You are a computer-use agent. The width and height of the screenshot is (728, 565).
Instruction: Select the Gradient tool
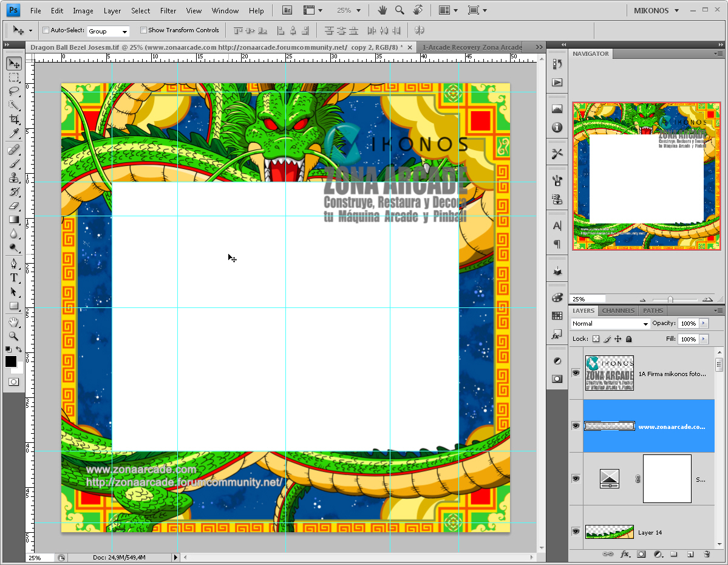click(x=14, y=220)
